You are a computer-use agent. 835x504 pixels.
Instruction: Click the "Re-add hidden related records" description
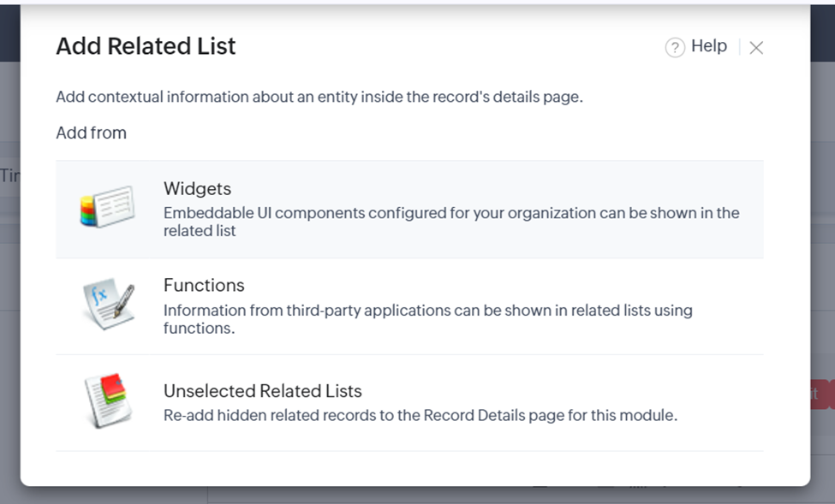click(x=420, y=416)
